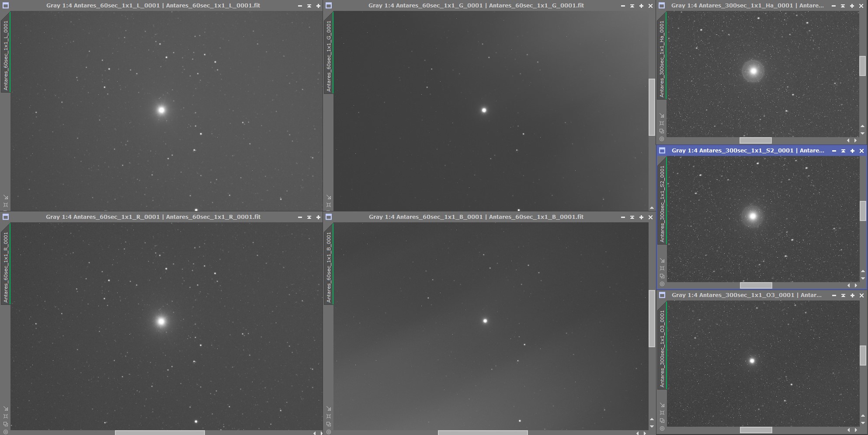
Task: Click the concentric-circle icon in the S2_0001 window
Action: coord(662,284)
